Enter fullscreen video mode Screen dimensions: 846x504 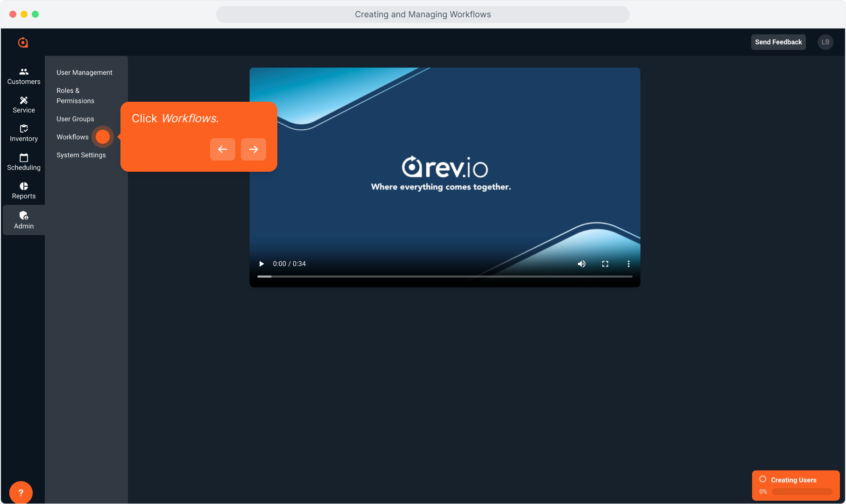pyautogui.click(x=605, y=264)
